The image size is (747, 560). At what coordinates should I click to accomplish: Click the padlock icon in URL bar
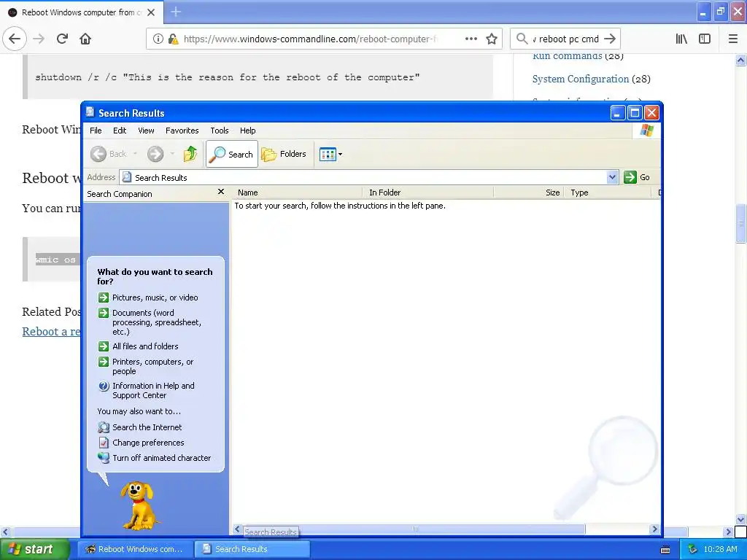tap(173, 39)
